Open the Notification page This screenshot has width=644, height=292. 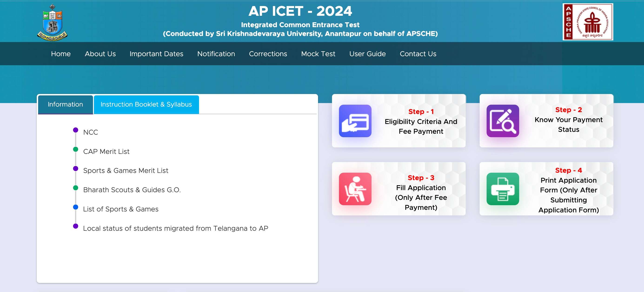pyautogui.click(x=216, y=54)
